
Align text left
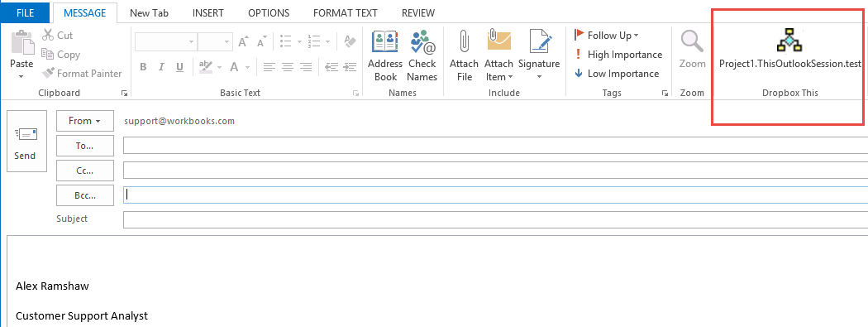pos(269,67)
